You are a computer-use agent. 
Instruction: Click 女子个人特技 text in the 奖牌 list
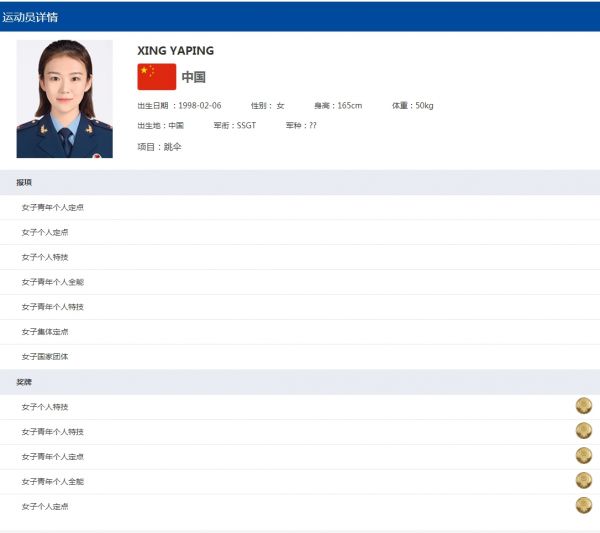(45, 407)
